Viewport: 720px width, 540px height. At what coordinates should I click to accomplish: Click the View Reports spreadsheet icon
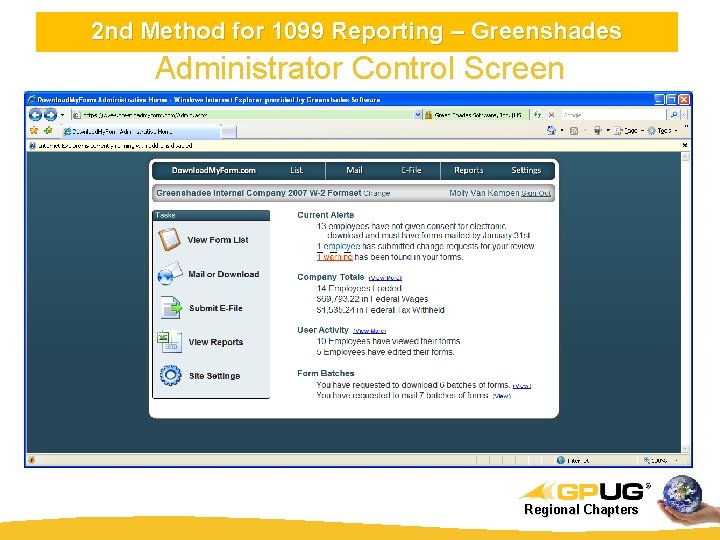point(169,342)
